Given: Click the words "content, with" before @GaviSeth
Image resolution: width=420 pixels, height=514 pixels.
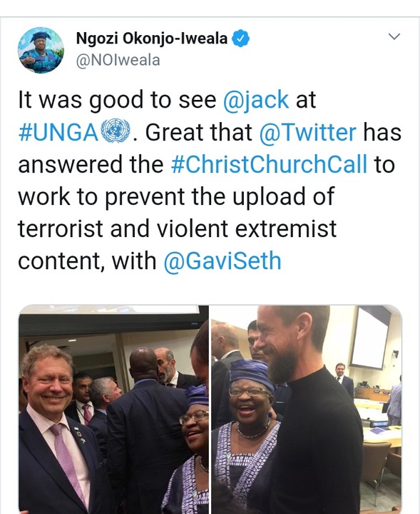Looking at the screenshot, I should tap(87, 261).
